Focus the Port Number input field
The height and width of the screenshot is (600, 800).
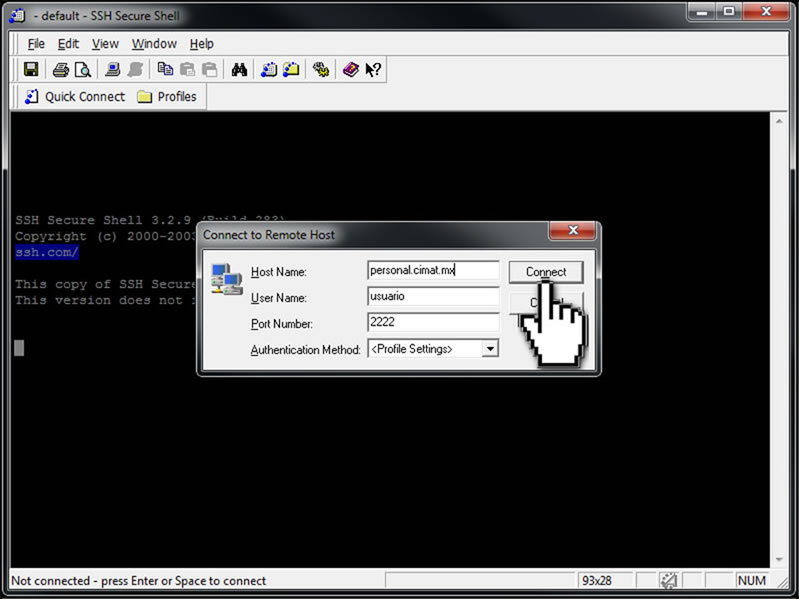pos(433,322)
